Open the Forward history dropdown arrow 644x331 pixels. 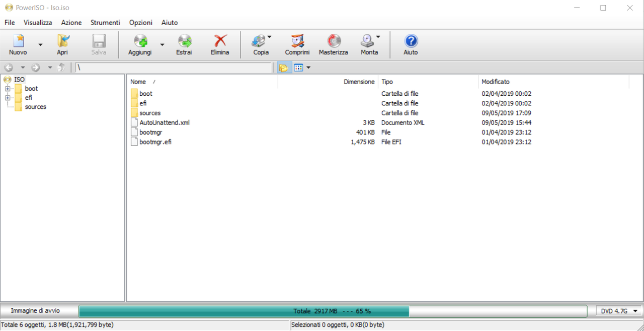(50, 68)
